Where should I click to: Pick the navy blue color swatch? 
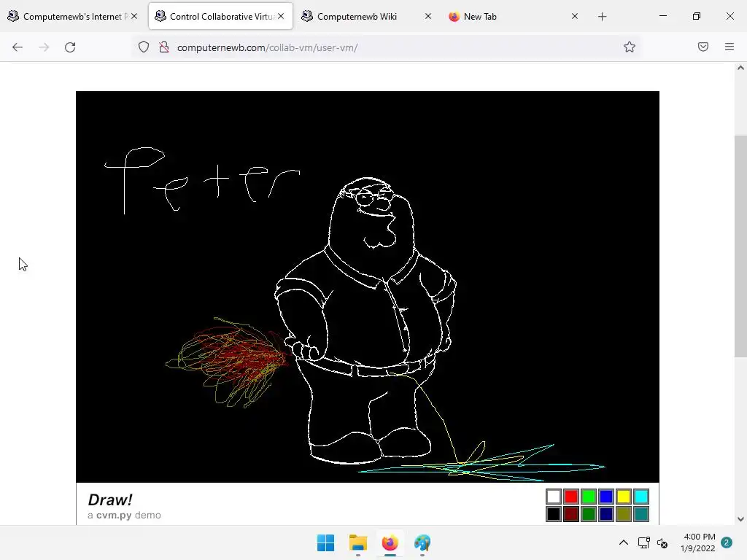606,514
